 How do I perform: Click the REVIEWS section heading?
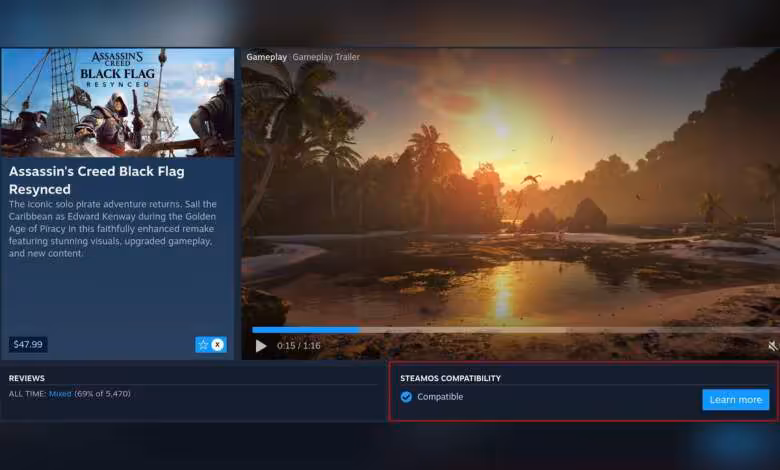pos(27,378)
